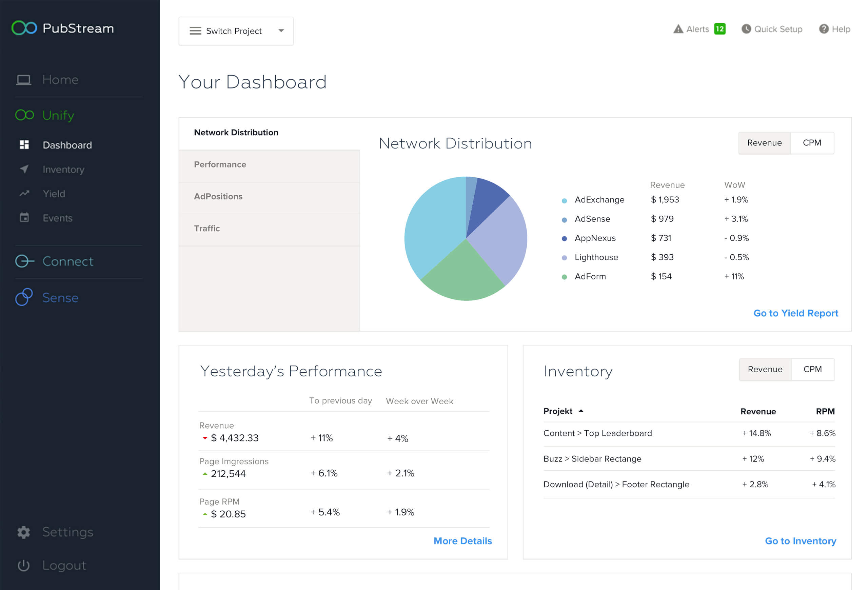Click the Home laptop icon
The height and width of the screenshot is (590, 868).
coord(23,80)
